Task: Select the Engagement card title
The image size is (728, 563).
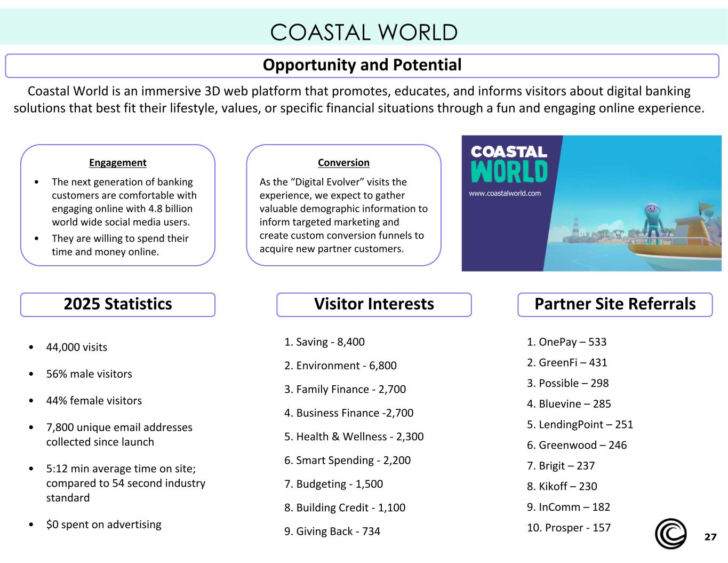Action: pos(118,163)
